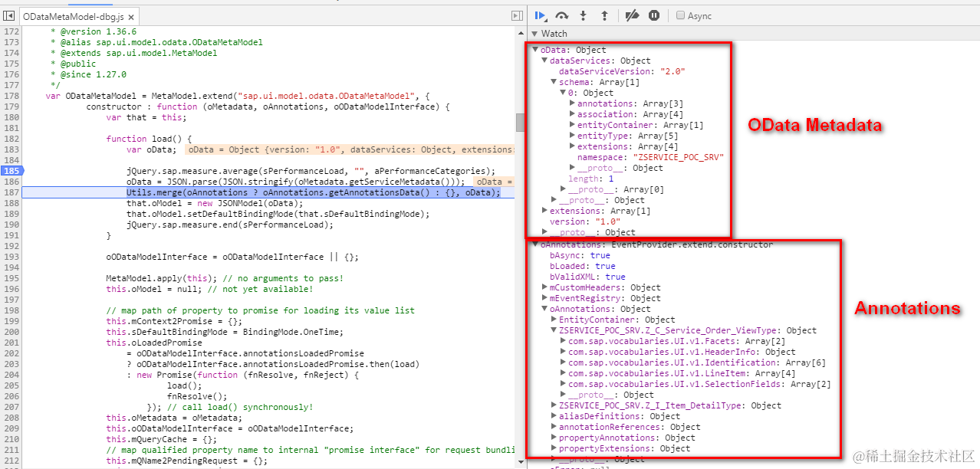Screen dimensions: 980x469
Task: Click the highlighted Utils.merge code line
Action: coord(313,192)
